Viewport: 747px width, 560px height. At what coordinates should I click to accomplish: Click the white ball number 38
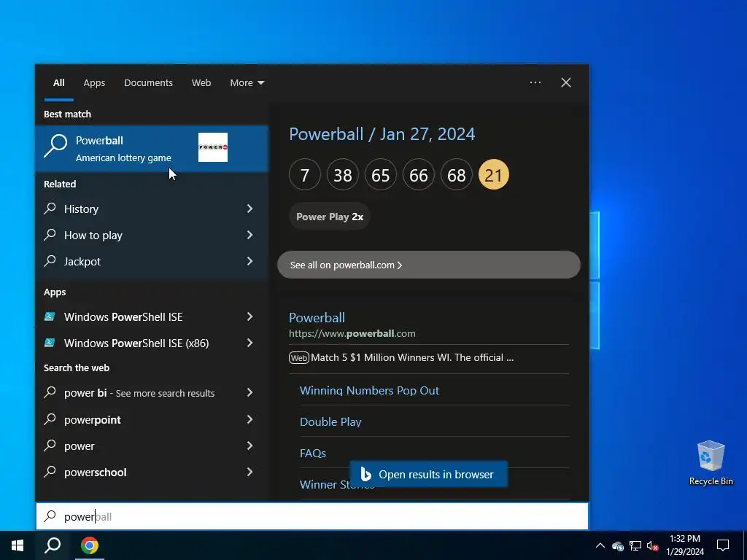click(x=343, y=175)
